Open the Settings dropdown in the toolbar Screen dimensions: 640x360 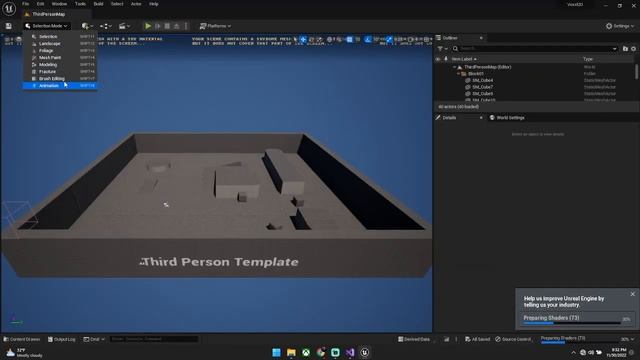[x=620, y=26]
